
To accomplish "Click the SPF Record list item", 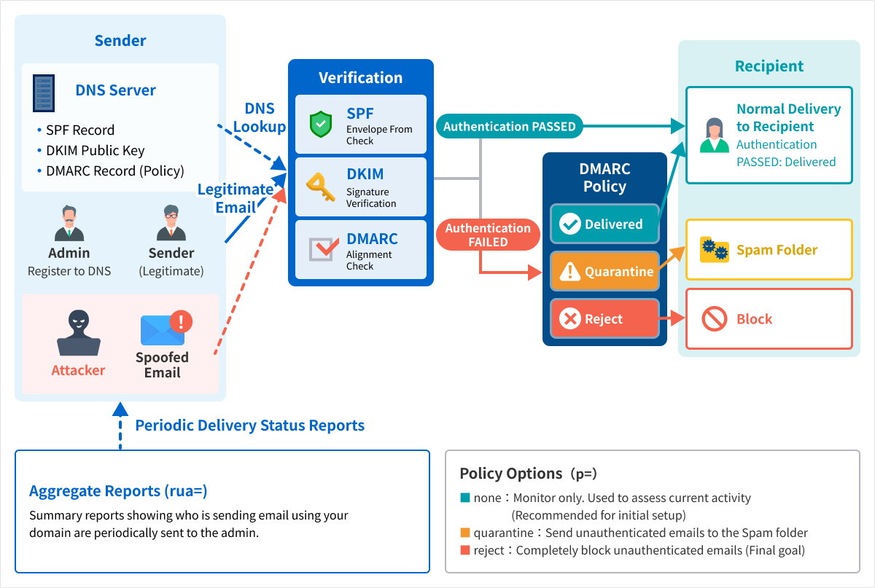I will [x=80, y=130].
